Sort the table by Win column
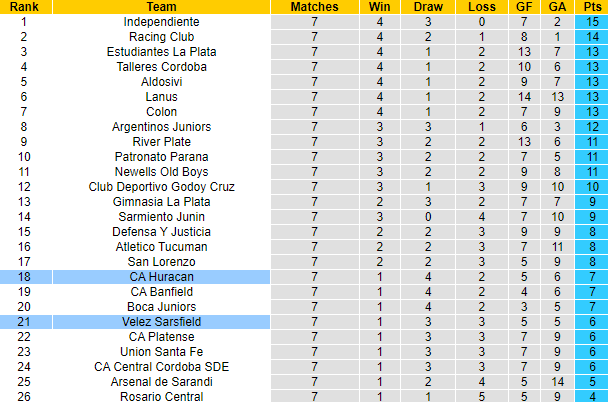This screenshot has height=402, width=608. click(379, 6)
